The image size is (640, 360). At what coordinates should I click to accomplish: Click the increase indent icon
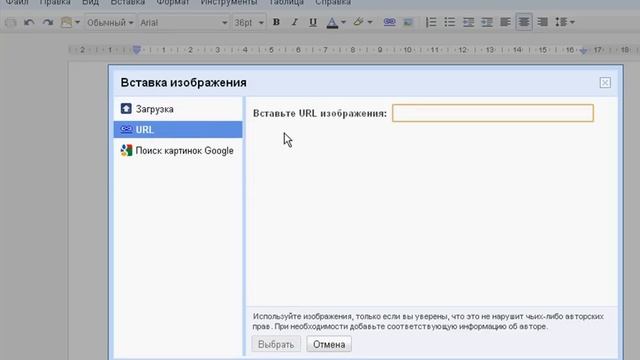click(487, 22)
